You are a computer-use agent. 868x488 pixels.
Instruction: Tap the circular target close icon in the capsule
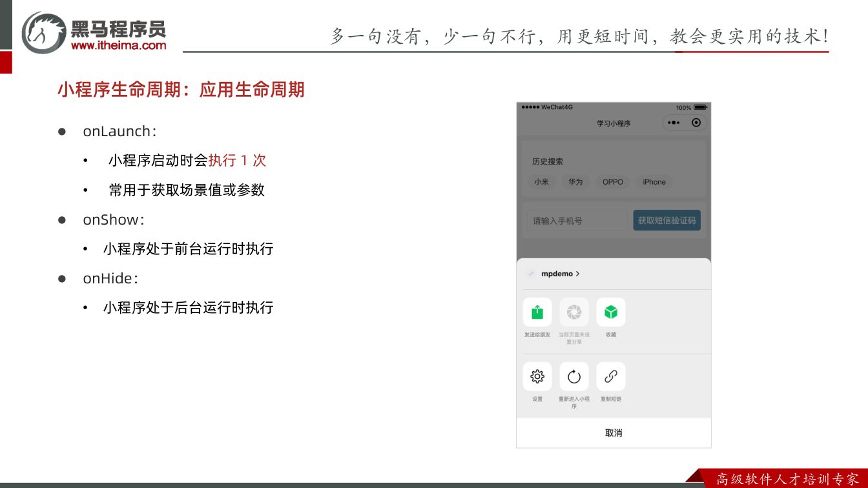click(696, 123)
